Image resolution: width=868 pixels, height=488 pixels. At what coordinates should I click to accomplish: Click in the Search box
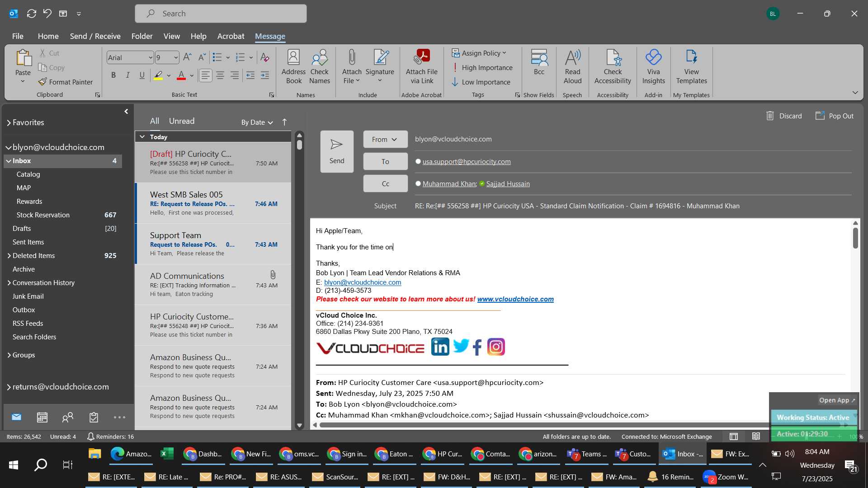(221, 14)
